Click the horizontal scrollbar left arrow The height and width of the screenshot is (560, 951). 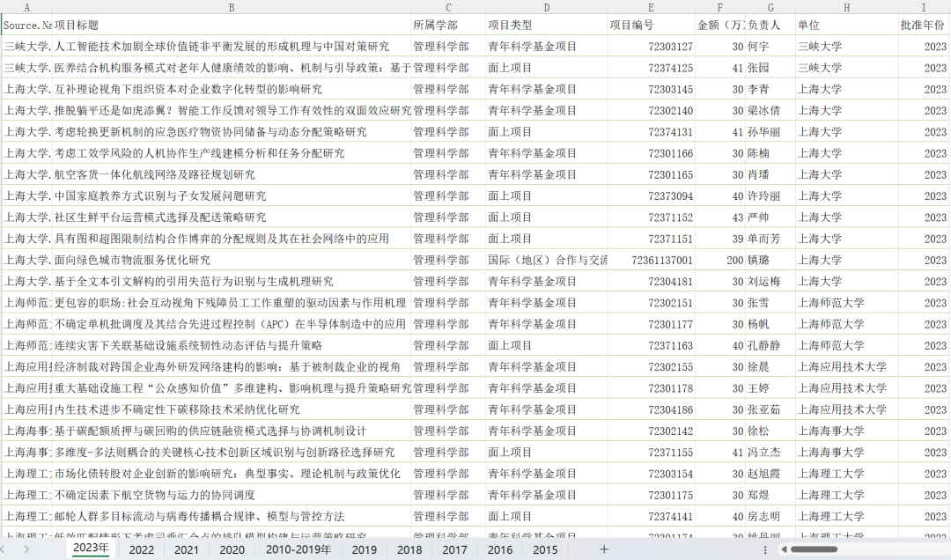[x=785, y=549]
